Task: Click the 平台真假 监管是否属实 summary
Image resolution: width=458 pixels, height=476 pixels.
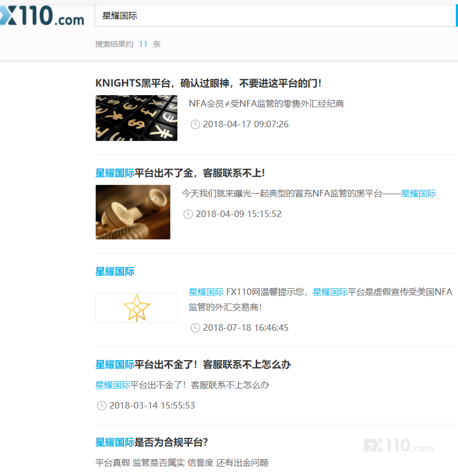Action: 182,462
